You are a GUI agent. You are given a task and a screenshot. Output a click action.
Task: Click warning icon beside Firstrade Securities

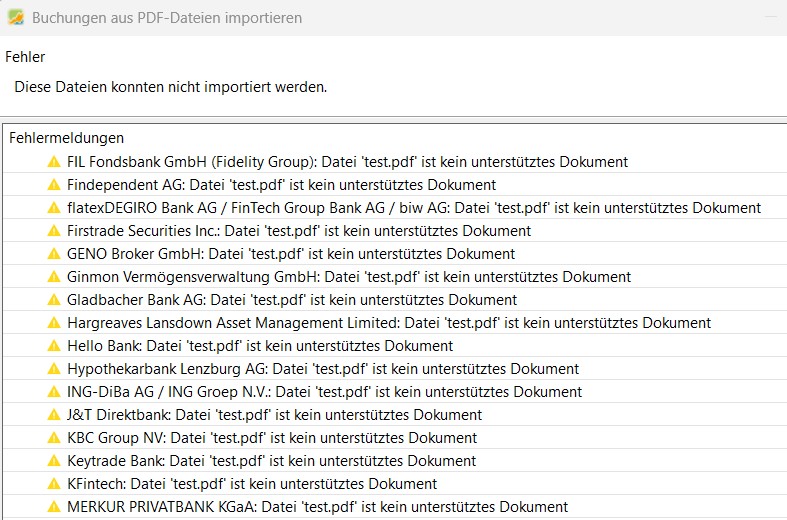[54, 231]
